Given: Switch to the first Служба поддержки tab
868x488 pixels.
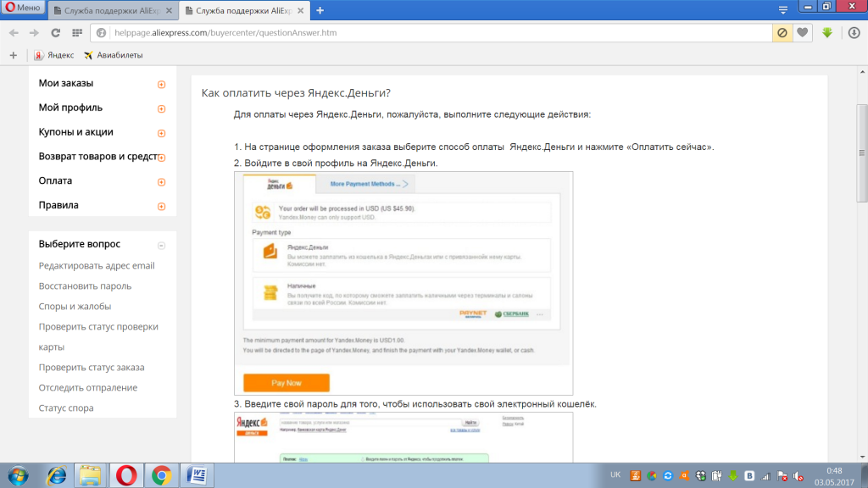Looking at the screenshot, I should click(x=113, y=10).
